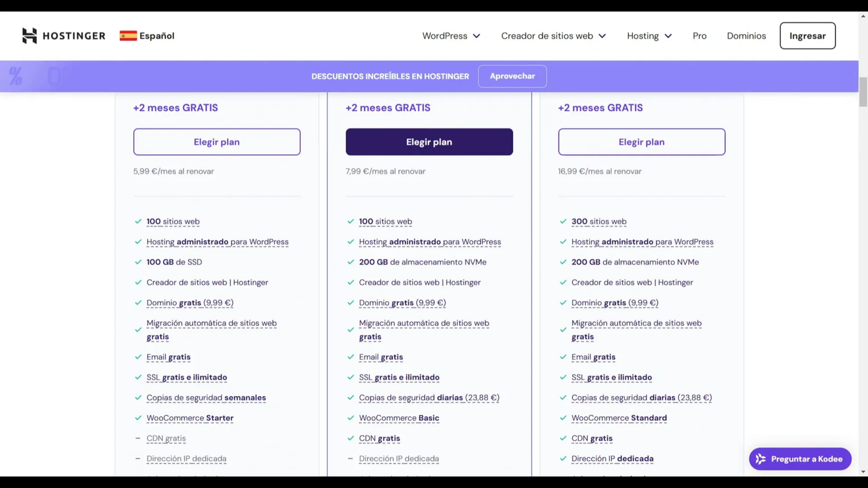The image size is (868, 488).
Task: Click checkmark beside first plan's 100 sitios web
Action: [138, 222]
